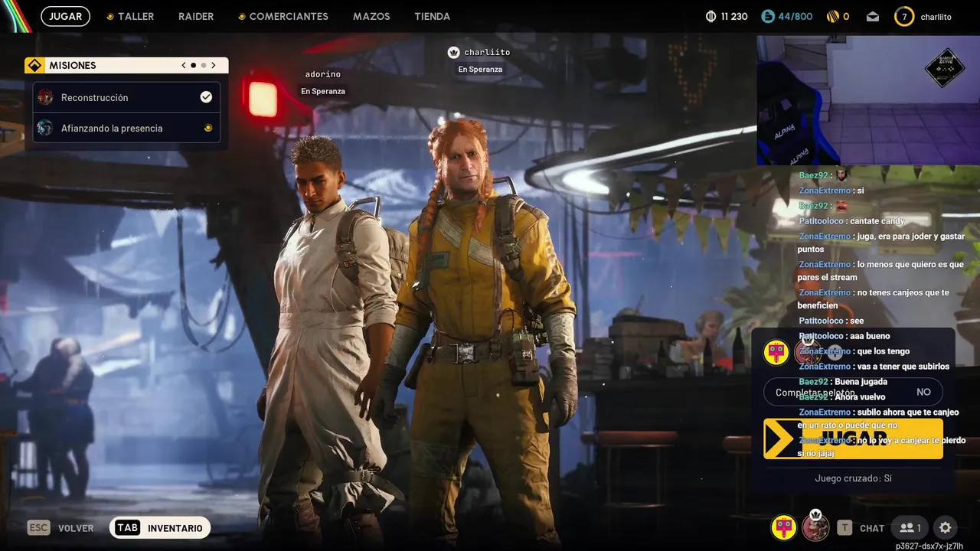Image resolution: width=980 pixels, height=551 pixels.
Task: Click the level 7 progress ring
Action: point(904,16)
